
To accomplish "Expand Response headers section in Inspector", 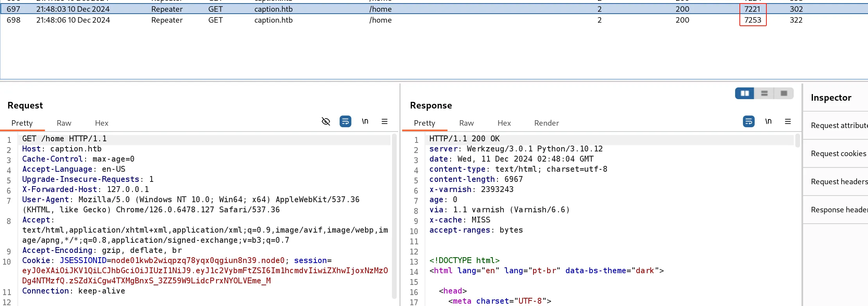I will pos(836,210).
